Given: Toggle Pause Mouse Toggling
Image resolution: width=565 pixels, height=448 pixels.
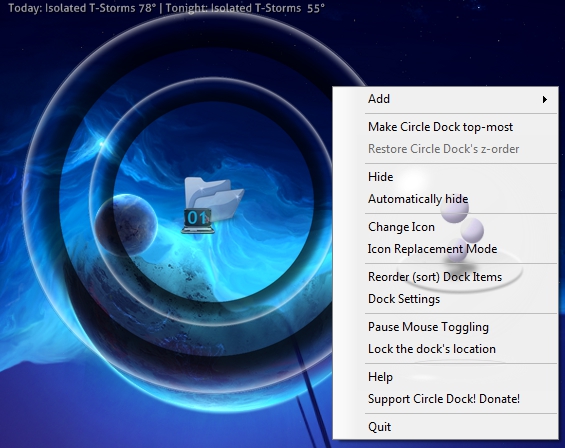Looking at the screenshot, I should click(x=445, y=327).
